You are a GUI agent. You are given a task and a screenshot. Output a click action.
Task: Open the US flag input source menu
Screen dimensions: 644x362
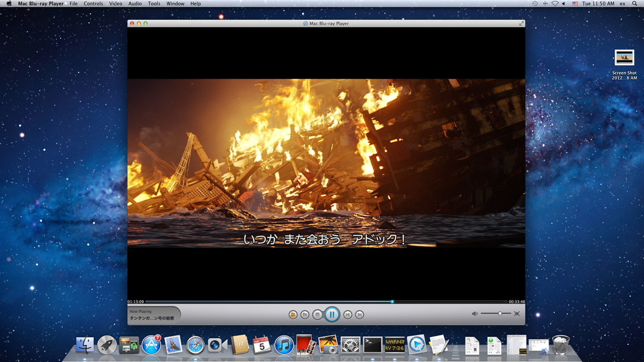tap(575, 4)
